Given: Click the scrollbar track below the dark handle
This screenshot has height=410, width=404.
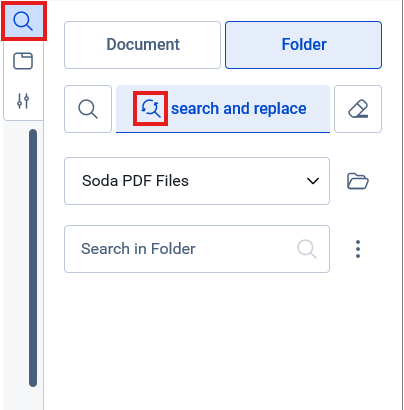Looking at the screenshot, I should [33, 399].
